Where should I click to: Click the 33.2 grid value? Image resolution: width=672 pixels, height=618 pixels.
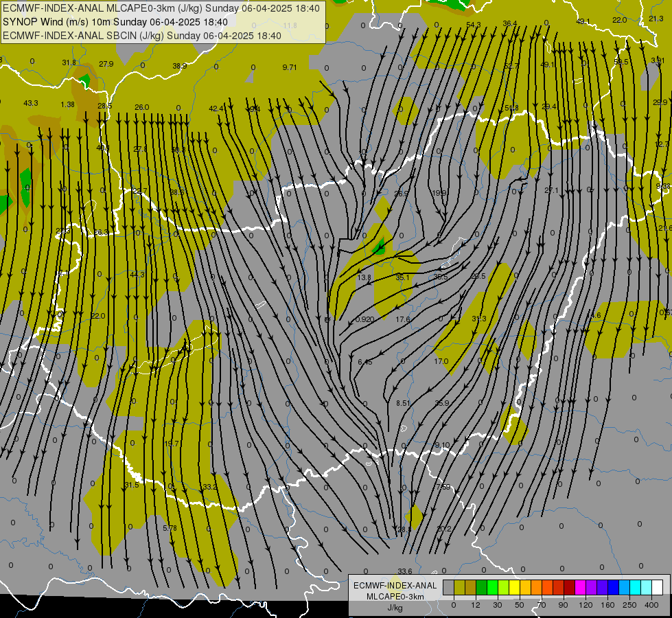(210, 488)
